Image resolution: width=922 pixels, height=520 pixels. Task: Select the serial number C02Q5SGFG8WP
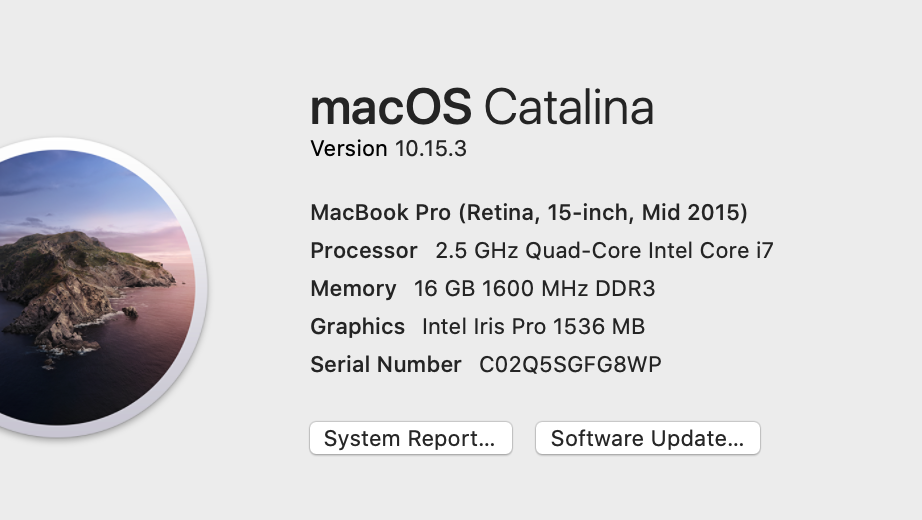pyautogui.click(x=570, y=364)
